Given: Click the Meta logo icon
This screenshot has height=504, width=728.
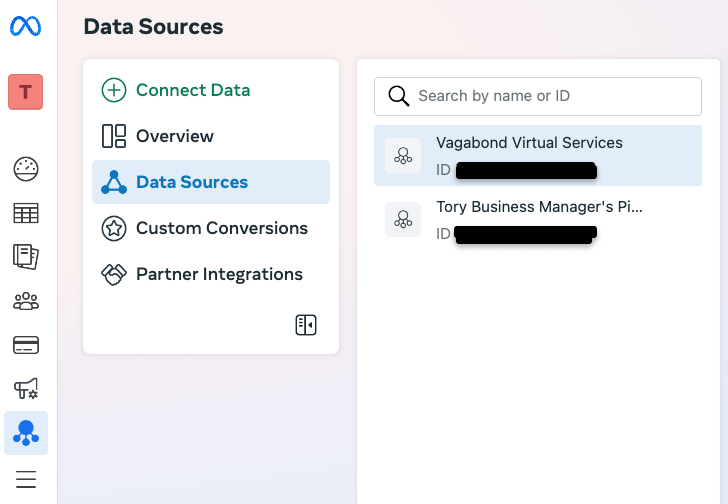Looking at the screenshot, I should 26,26.
